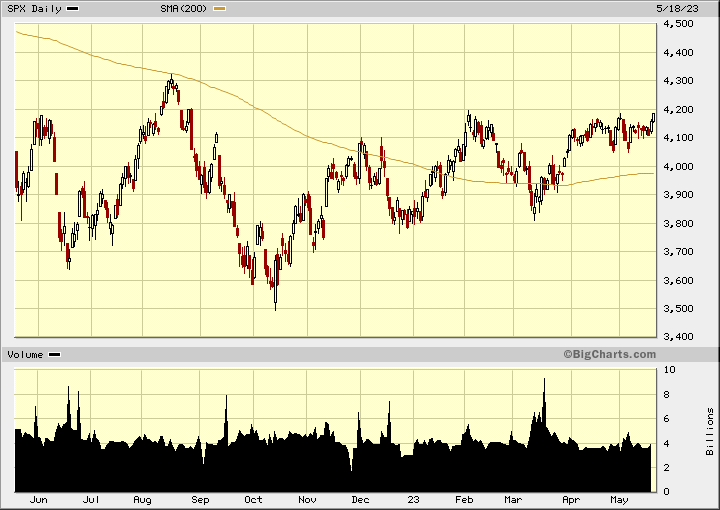
Task: Click the 2 volume axis label
Action: 667,467
